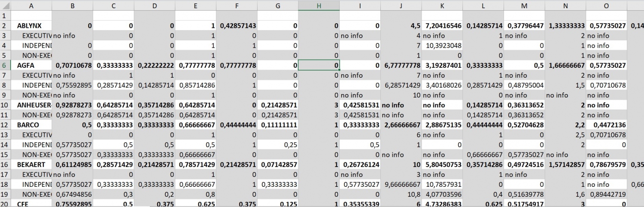The height and width of the screenshot is (207, 644).
Task: Select row 17 header
Action: (6, 174)
